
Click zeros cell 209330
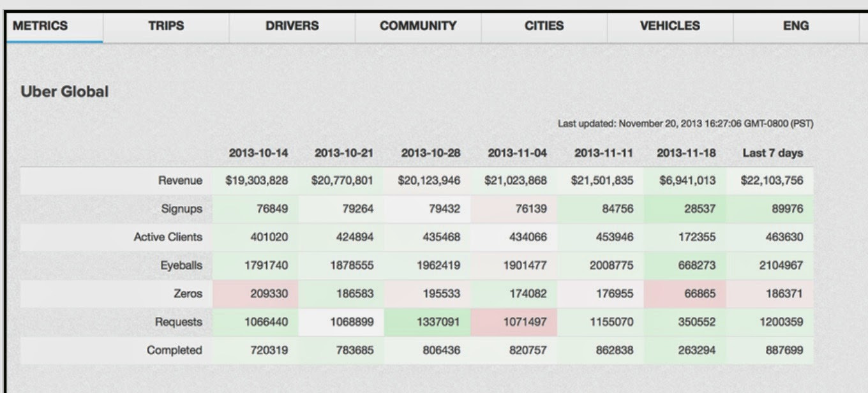pyautogui.click(x=255, y=294)
